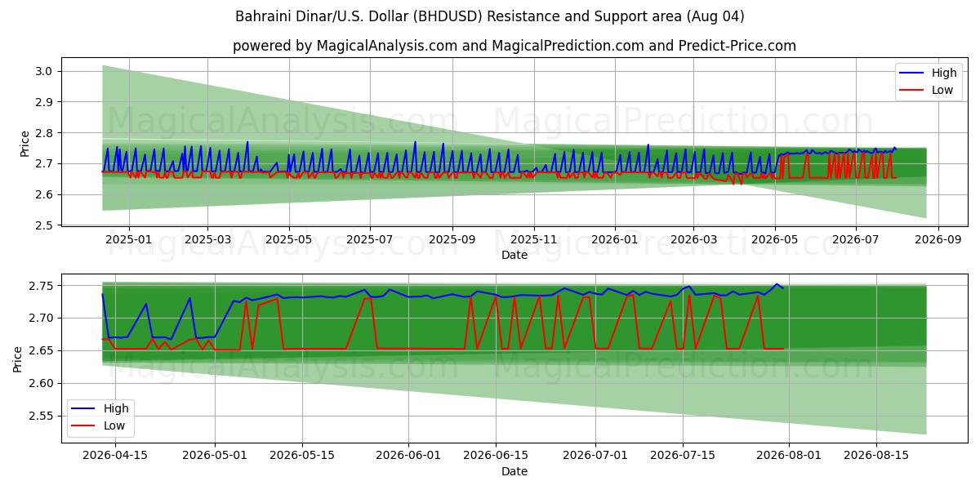Click the '2.75' tick on bottom chart
Screen dimensions: 980x490
click(x=43, y=286)
